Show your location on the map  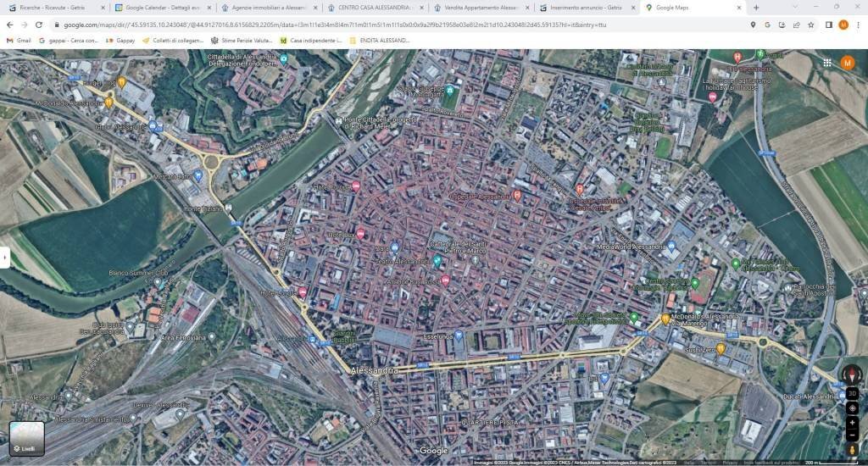click(852, 408)
